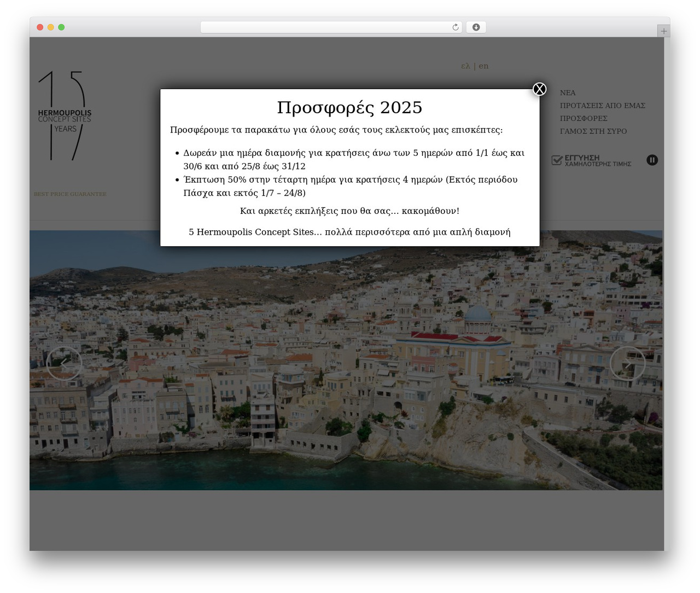Viewport: 700px width, 593px height.
Task: Click the BEST PRICE GUARANTEE link
Action: (70, 194)
